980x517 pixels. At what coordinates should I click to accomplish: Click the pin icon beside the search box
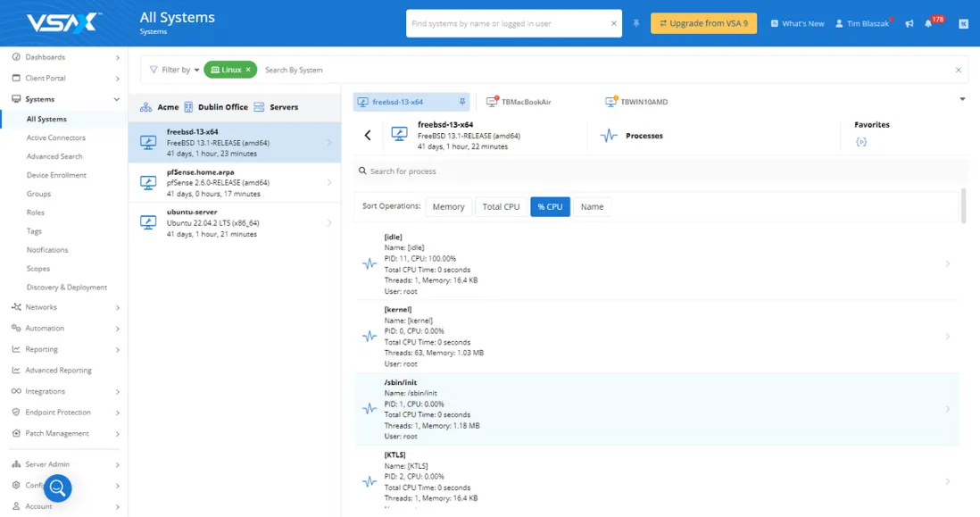click(636, 23)
